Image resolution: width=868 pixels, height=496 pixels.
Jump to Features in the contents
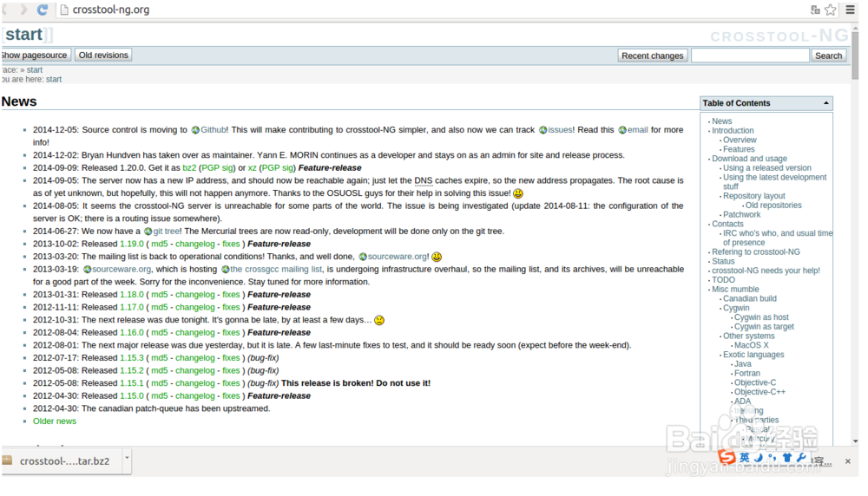739,149
